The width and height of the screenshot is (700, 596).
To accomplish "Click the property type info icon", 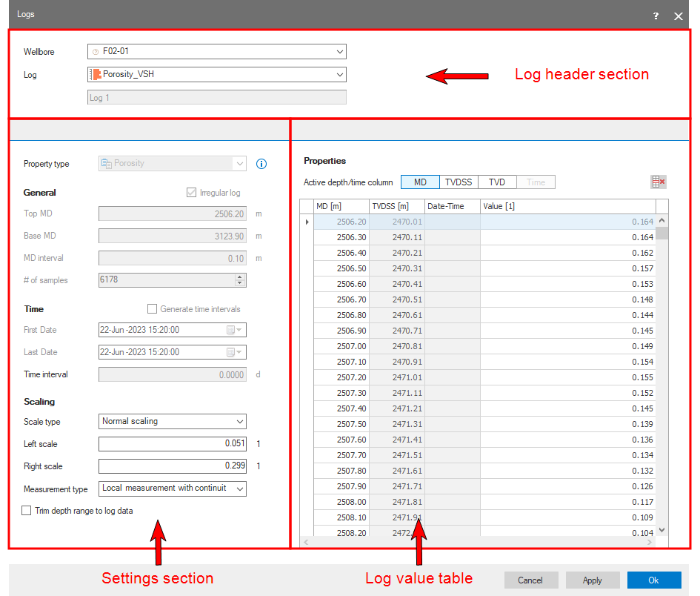I will click(261, 164).
